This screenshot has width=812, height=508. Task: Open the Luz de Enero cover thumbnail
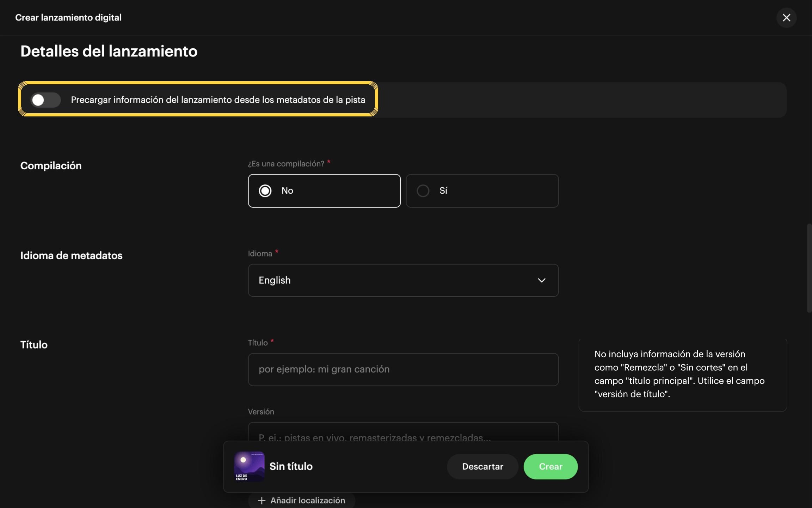(249, 466)
